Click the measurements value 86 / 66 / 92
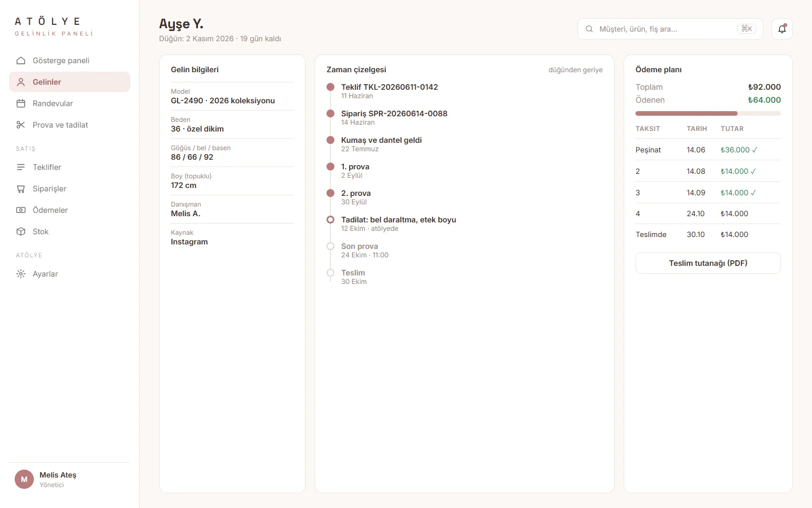The height and width of the screenshot is (508, 812). 192,157
